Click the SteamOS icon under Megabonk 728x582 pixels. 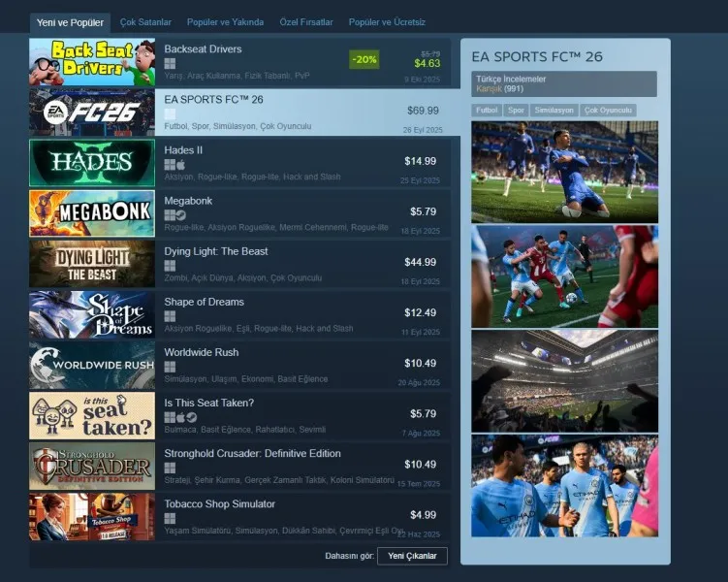pos(181,215)
